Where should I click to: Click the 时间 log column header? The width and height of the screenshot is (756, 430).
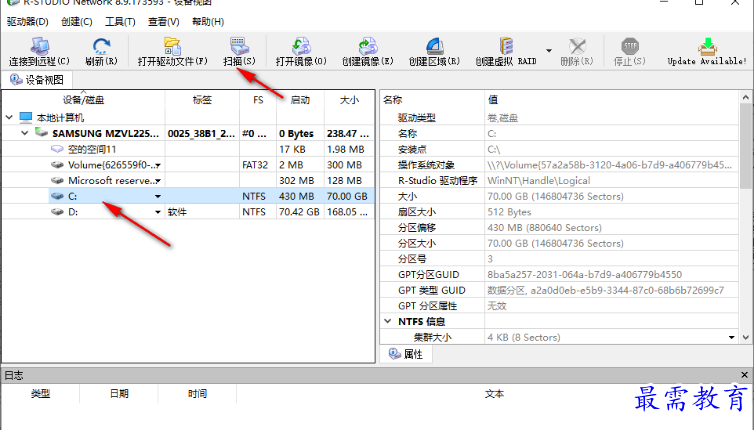(197, 394)
